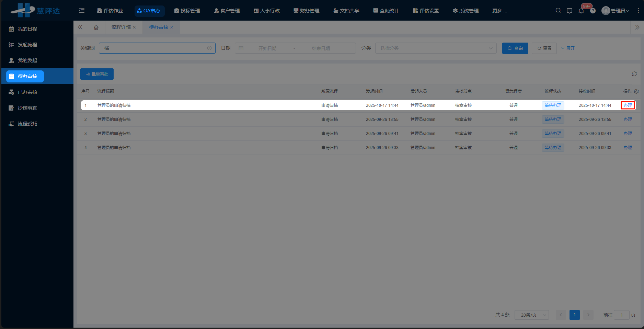The image size is (644, 329).
Task: Collapse sidebar with the menu fold icon
Action: 82,11
